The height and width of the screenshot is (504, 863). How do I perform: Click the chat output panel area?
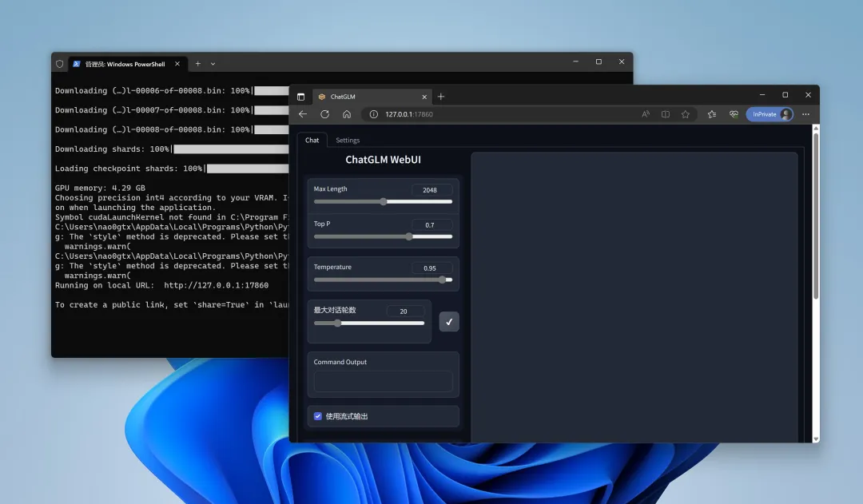coord(634,297)
